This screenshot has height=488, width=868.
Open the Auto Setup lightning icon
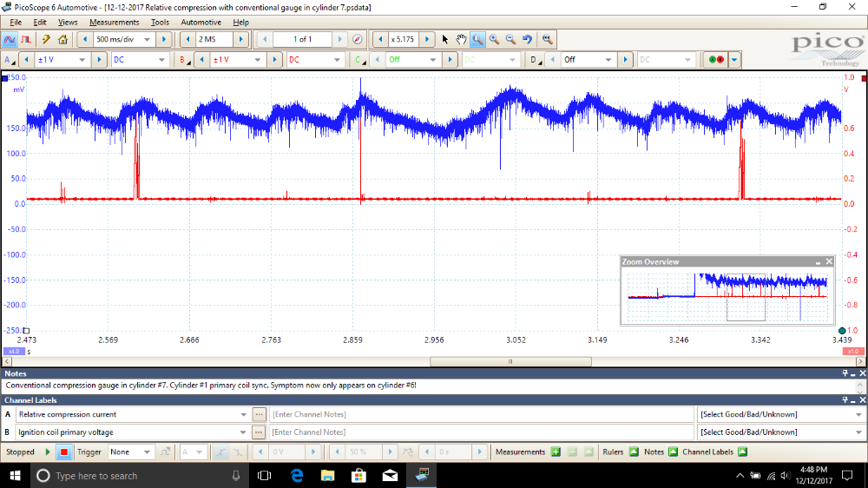[47, 39]
